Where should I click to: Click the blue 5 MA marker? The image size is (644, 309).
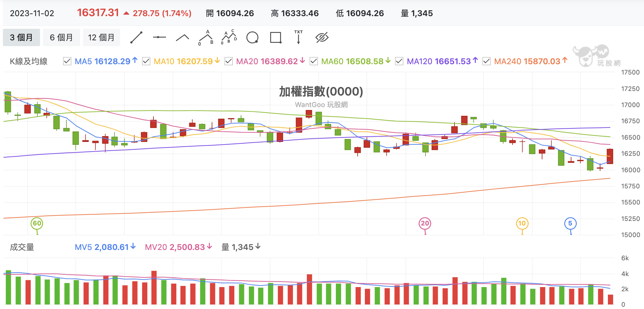click(x=570, y=224)
